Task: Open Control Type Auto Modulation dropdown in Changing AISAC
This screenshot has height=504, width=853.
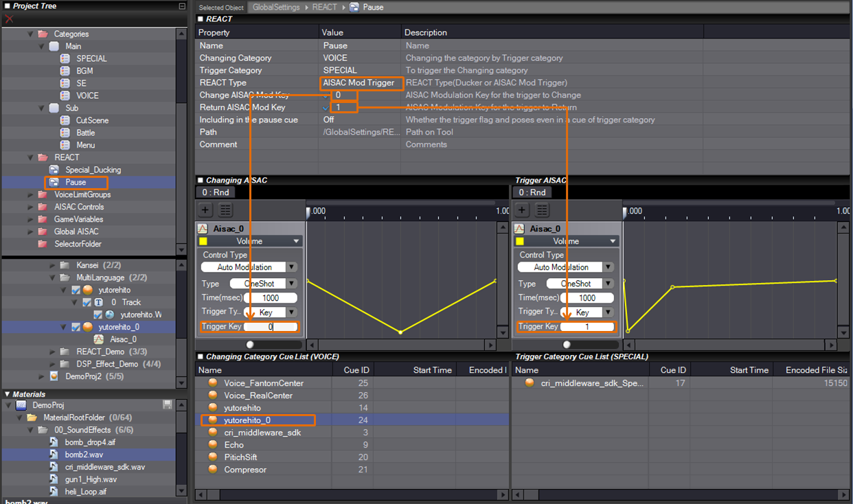Action: click(291, 267)
